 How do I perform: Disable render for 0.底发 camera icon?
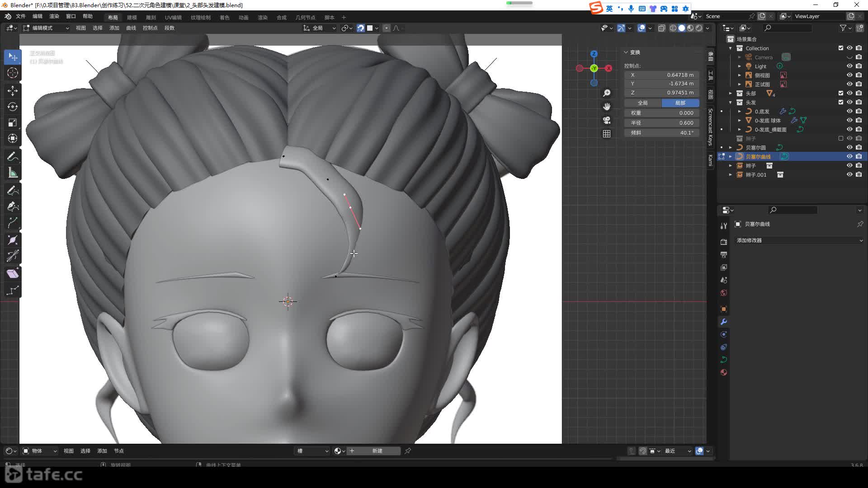[859, 111]
